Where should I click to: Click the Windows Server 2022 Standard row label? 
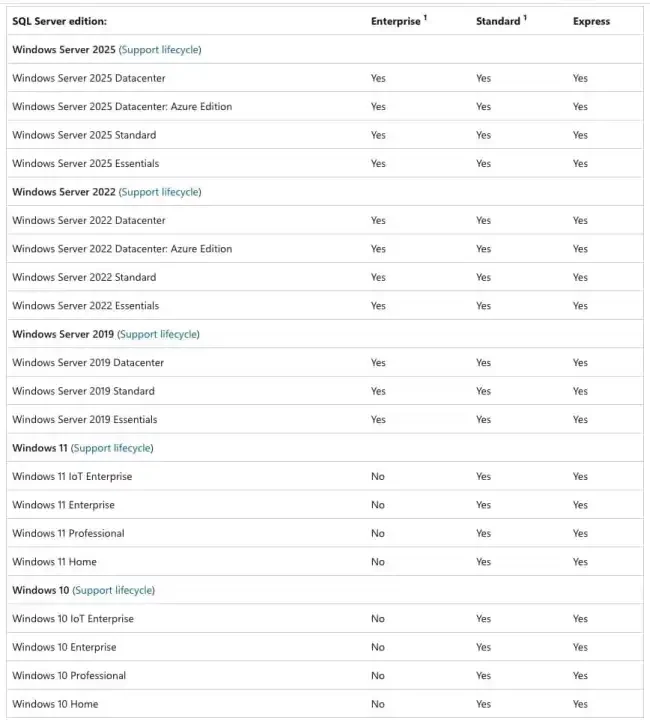(x=84, y=277)
